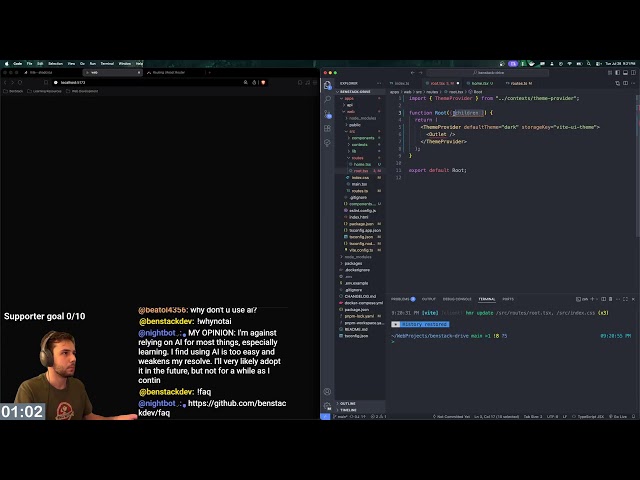This screenshot has height=480, width=640.
Task: Reload the browser page
Action: click(20, 82)
